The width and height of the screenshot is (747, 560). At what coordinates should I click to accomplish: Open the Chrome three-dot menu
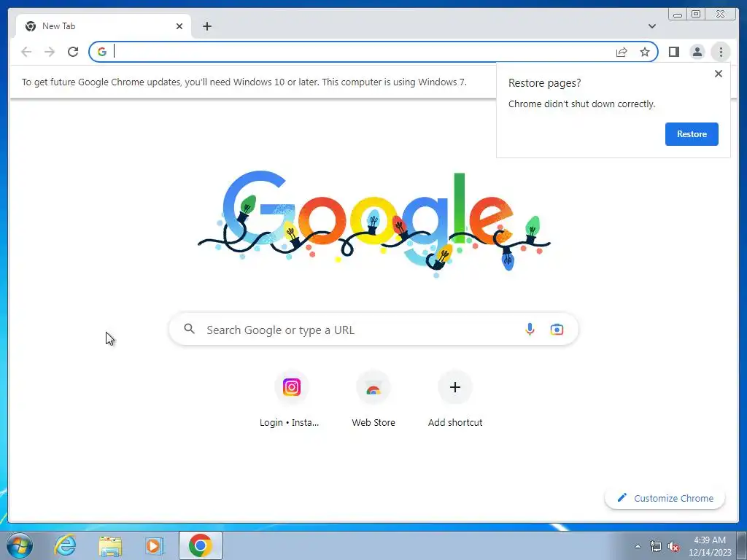pos(721,52)
